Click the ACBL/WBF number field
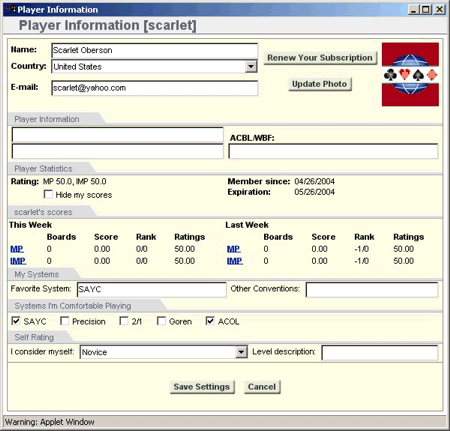The width and height of the screenshot is (450, 431). point(333,151)
